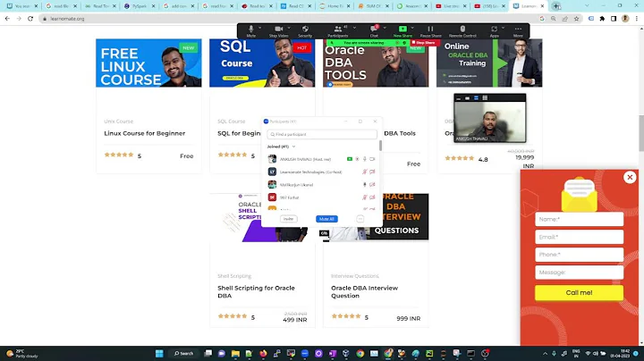This screenshot has width=644, height=361.
Task: Expand New Share options arrow
Action: [412, 28]
